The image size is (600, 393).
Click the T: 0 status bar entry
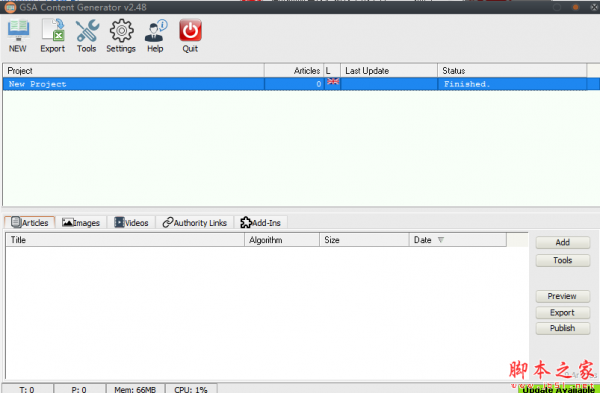coord(27,390)
